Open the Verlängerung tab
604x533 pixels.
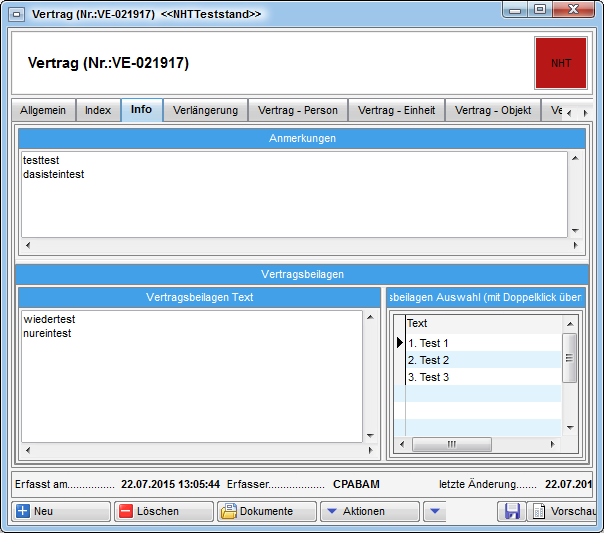pos(205,110)
